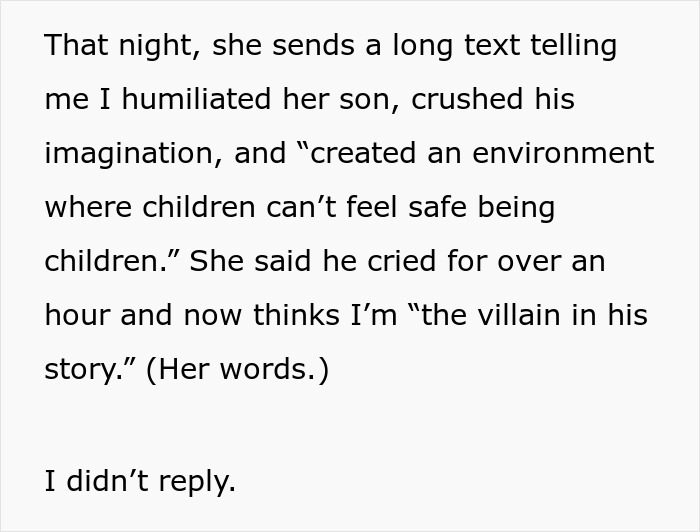Screen dimensions: 700x532
Task: Click the word "villain"
Action: pos(519,315)
